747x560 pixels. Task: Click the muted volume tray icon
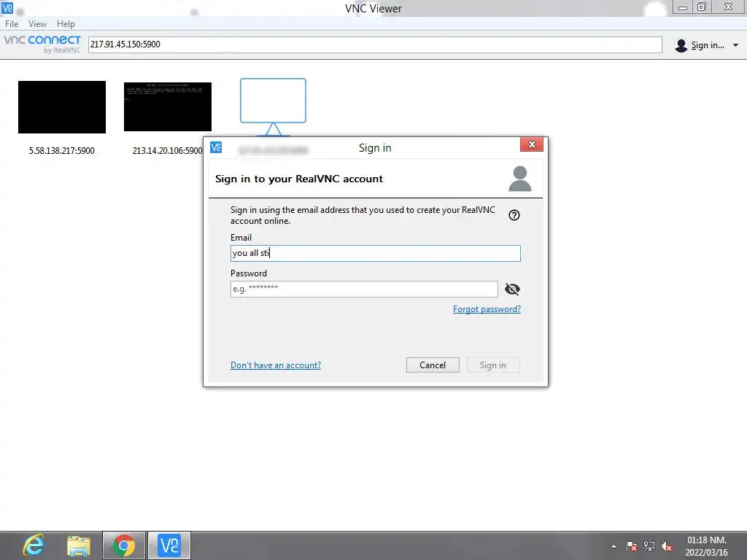[x=667, y=546]
